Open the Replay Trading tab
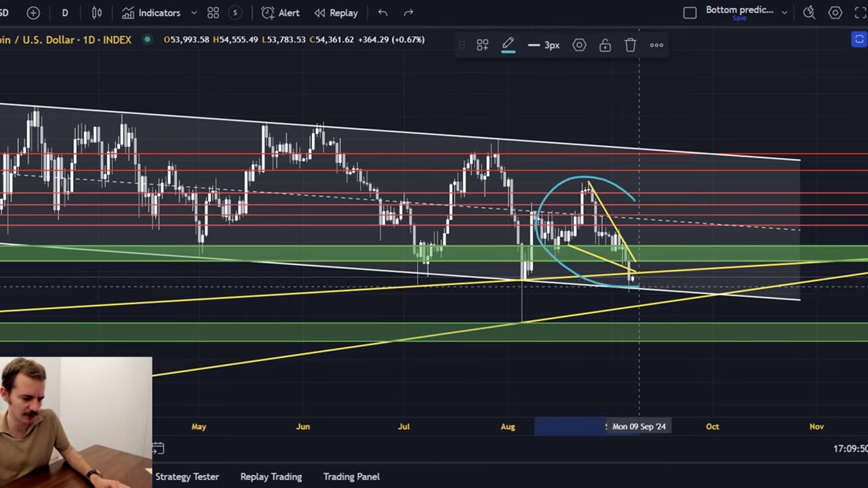The width and height of the screenshot is (868, 488). 271,476
